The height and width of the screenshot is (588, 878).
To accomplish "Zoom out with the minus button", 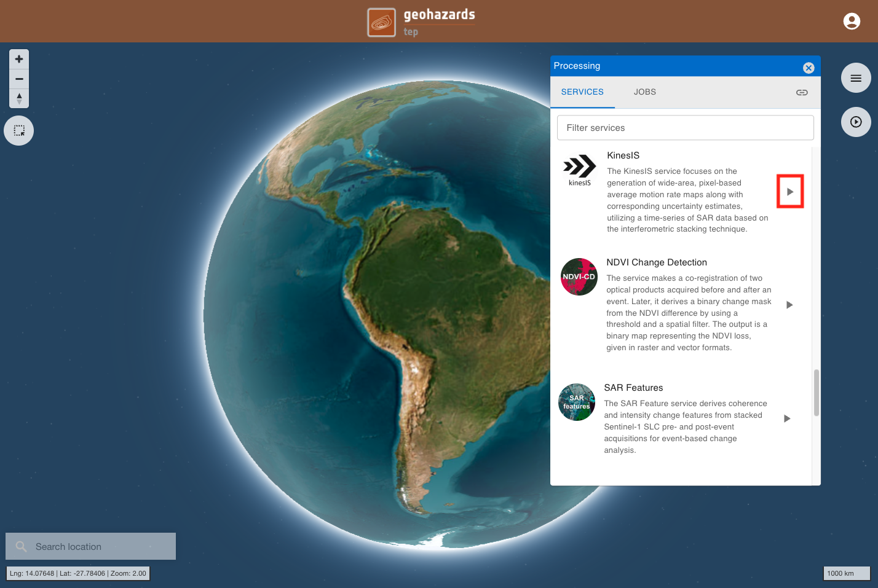I will point(19,79).
